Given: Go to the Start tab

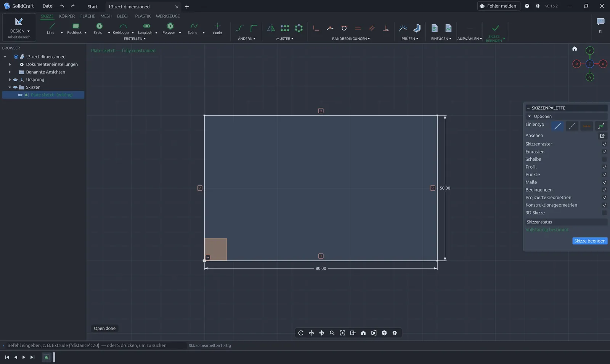Looking at the screenshot, I should click(92, 6).
